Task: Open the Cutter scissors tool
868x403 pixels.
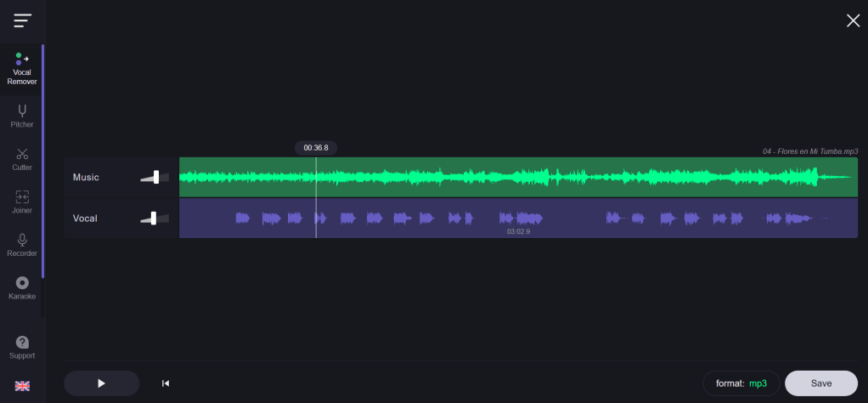Action: (22, 159)
